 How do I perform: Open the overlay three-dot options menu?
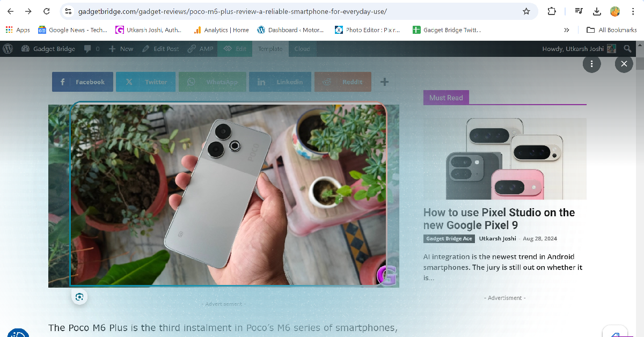tap(591, 64)
